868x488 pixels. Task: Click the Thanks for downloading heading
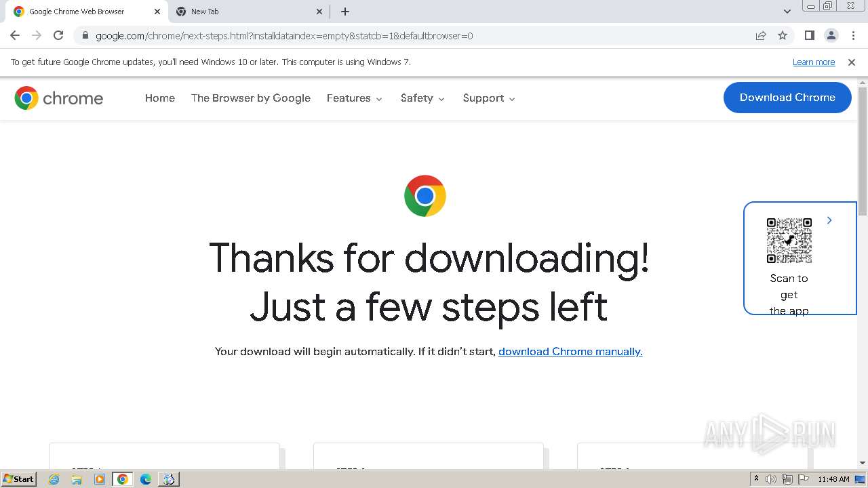coord(429,258)
